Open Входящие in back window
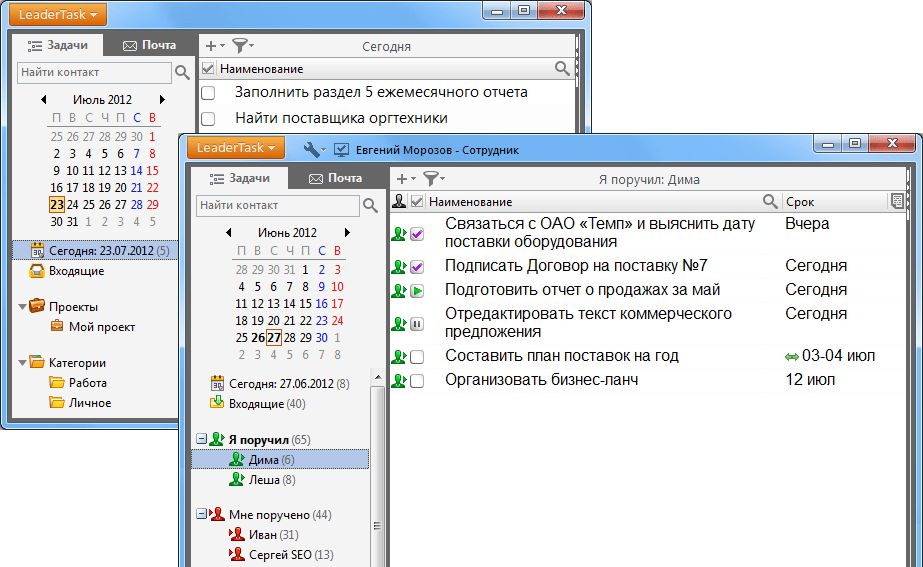The height and width of the screenshot is (567, 923). (x=67, y=271)
